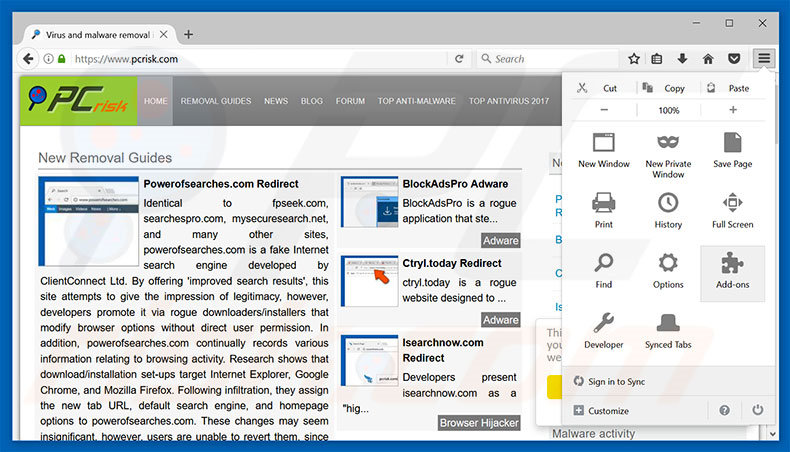Open a New Window from menu

pyautogui.click(x=604, y=150)
